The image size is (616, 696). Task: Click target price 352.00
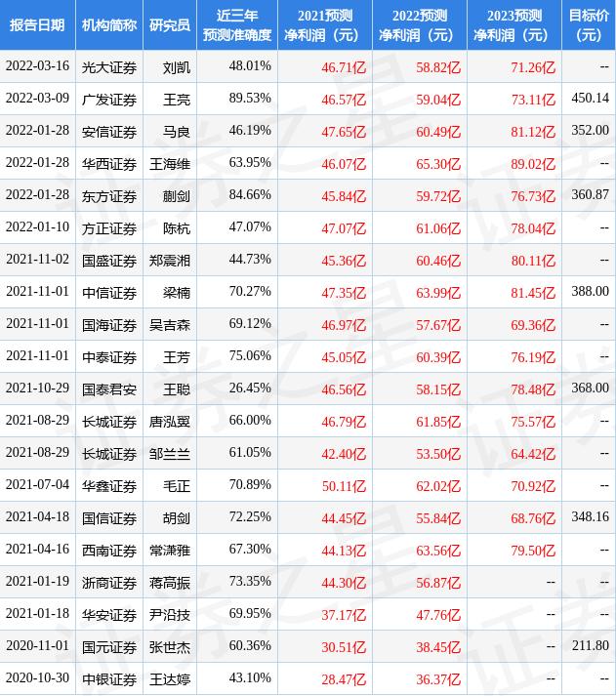(x=591, y=131)
